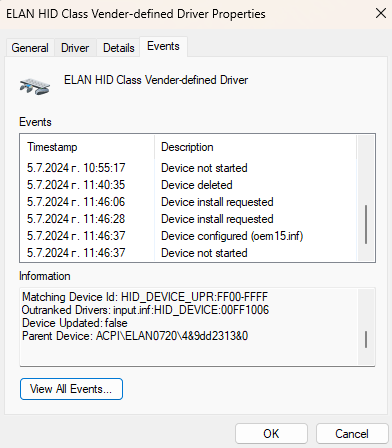Click the Description column header

[255, 147]
